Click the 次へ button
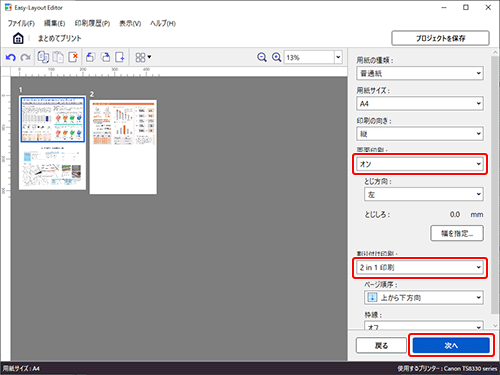Screen dimensions: 500x375 (x=451, y=346)
